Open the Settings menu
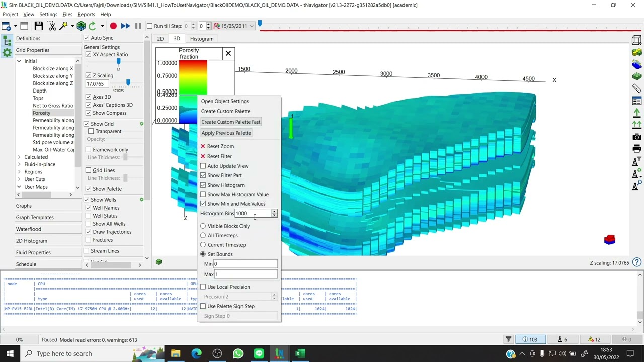The width and height of the screenshot is (644, 362). [48, 15]
